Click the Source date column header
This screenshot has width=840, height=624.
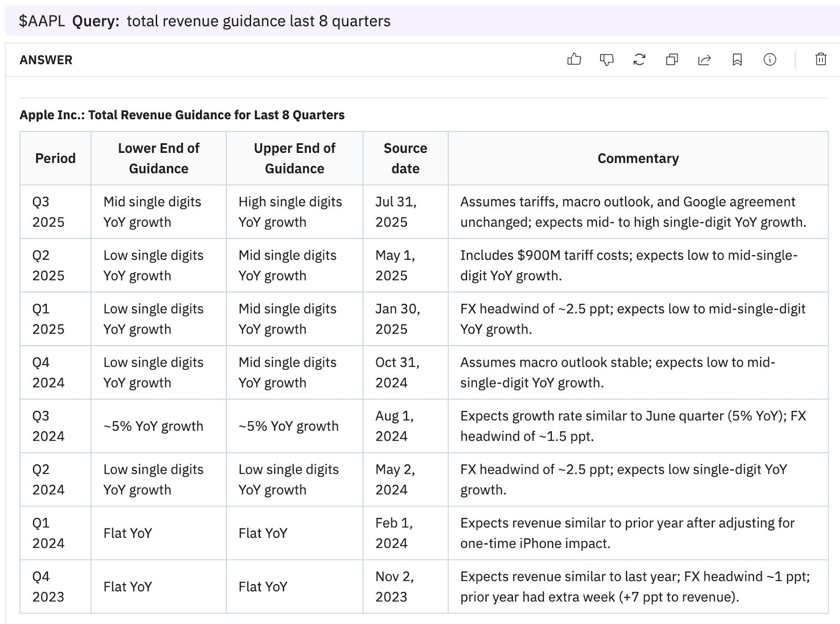[405, 158]
